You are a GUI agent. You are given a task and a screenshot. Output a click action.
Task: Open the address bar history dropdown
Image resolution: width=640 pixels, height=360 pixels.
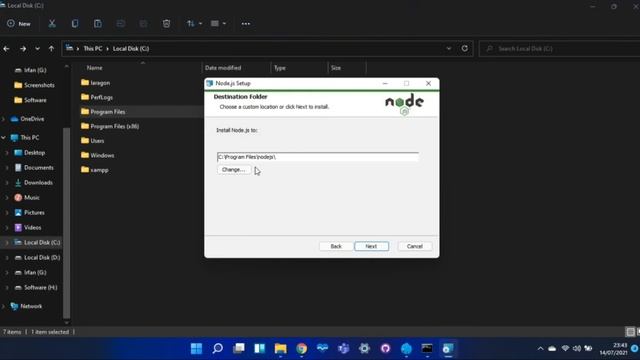coord(449,49)
